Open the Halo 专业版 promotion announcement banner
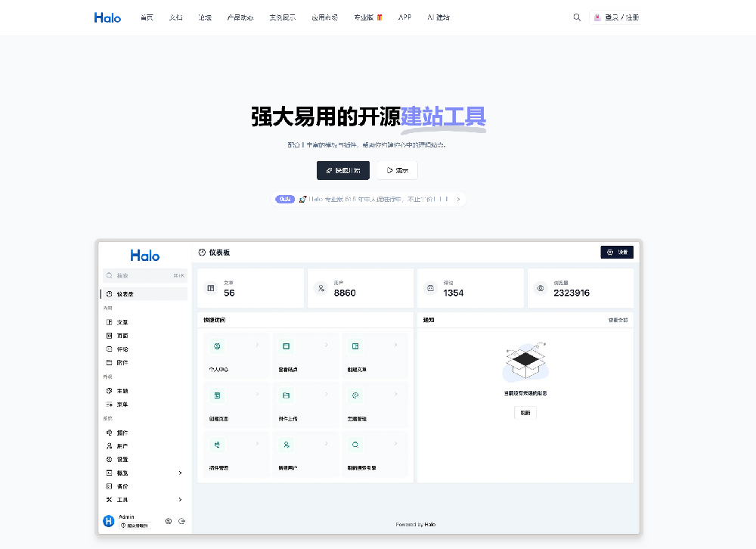The image size is (756, 549). [369, 199]
